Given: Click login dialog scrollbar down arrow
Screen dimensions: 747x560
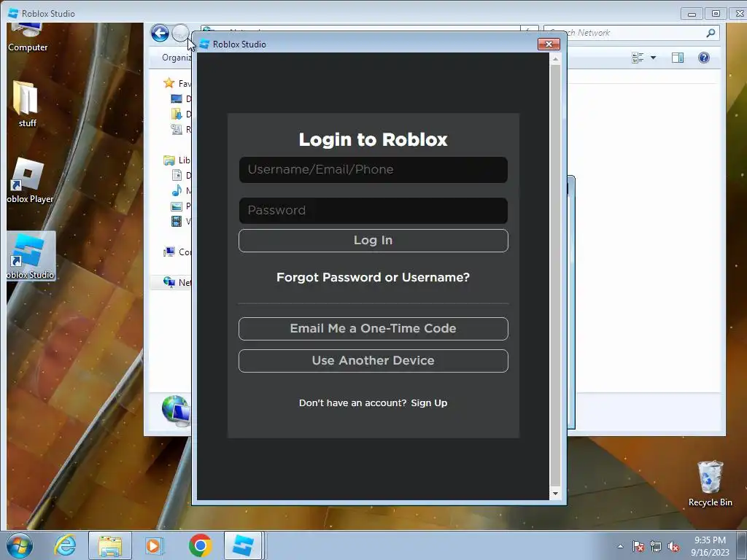Looking at the screenshot, I should point(555,494).
